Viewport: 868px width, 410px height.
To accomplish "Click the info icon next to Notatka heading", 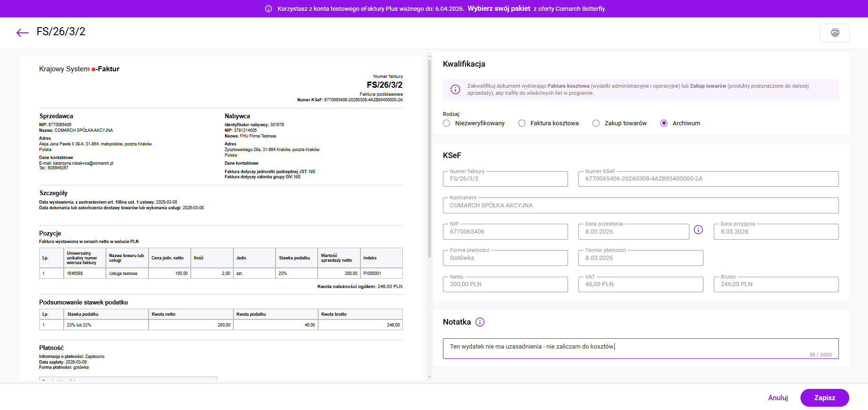I will point(479,322).
